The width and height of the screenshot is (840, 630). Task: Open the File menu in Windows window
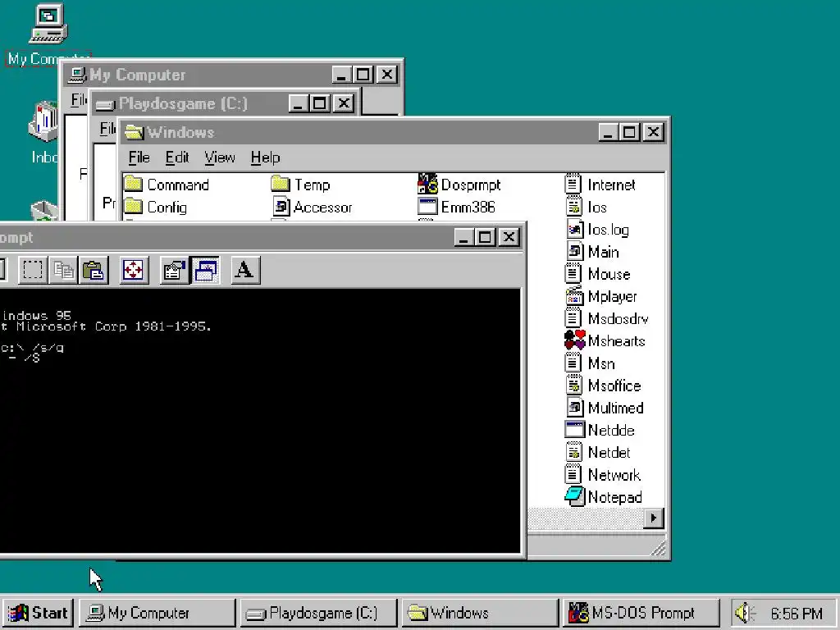click(139, 157)
